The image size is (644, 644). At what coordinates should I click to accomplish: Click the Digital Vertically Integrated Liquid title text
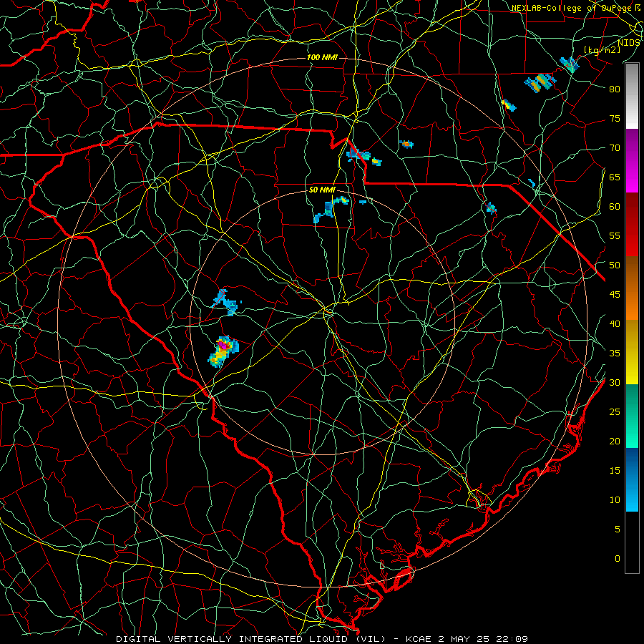(x=251, y=639)
